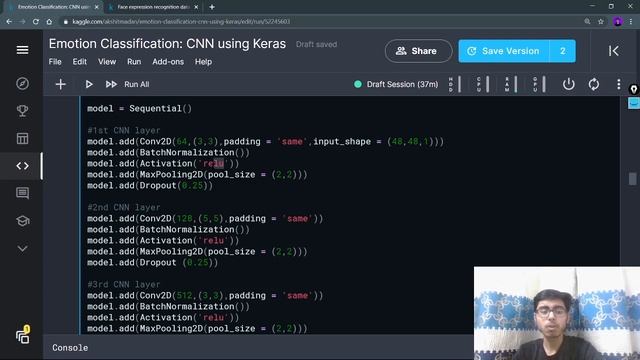Image resolution: width=640 pixels, height=360 pixels.
Task: View HDD usage meter
Action: (x=455, y=84)
